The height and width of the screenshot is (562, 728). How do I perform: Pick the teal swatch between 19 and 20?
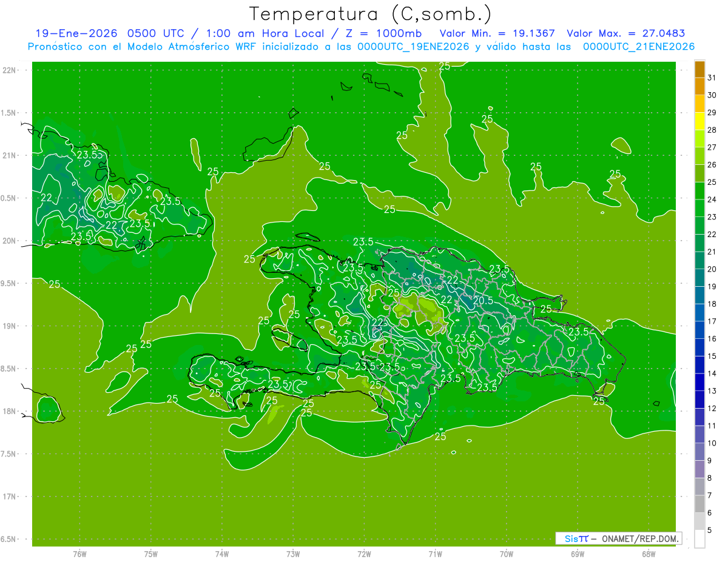click(x=699, y=278)
